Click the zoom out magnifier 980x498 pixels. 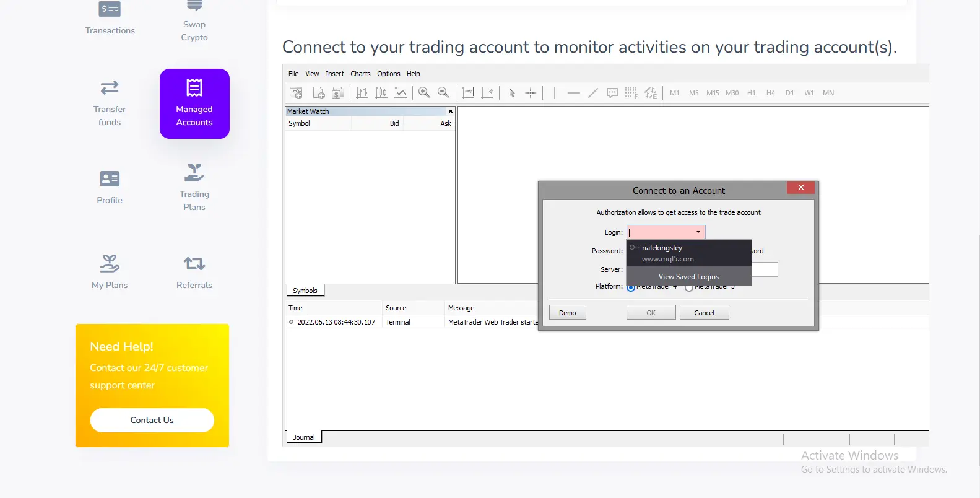443,93
